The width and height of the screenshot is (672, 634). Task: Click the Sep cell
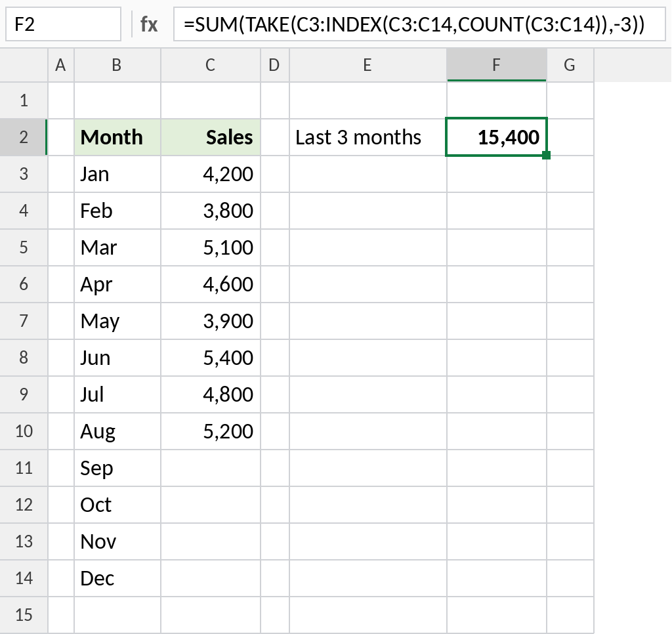pos(117,468)
